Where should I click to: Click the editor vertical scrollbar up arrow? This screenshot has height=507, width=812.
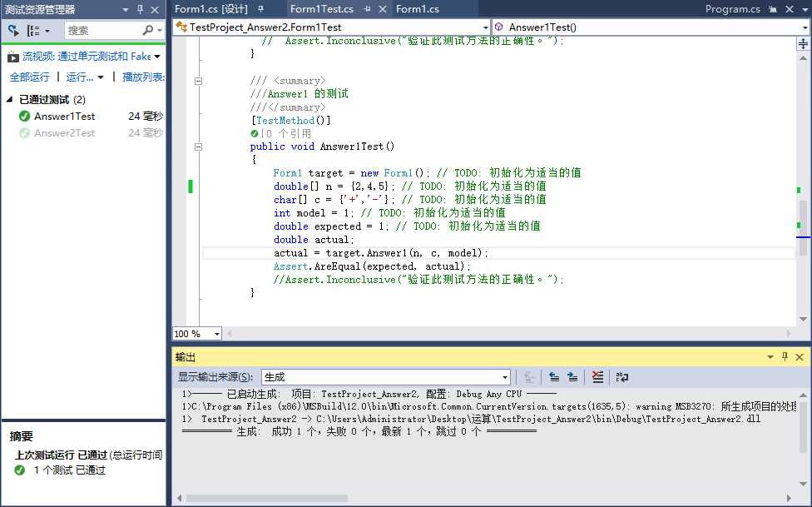tap(803, 58)
